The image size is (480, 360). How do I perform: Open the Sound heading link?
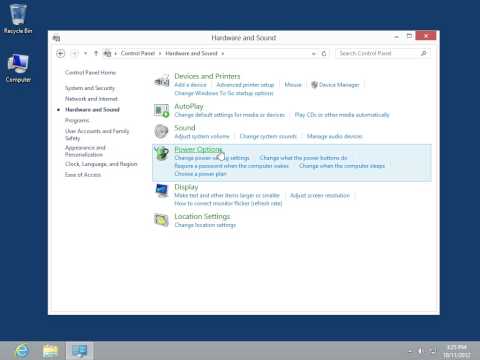pos(185,128)
